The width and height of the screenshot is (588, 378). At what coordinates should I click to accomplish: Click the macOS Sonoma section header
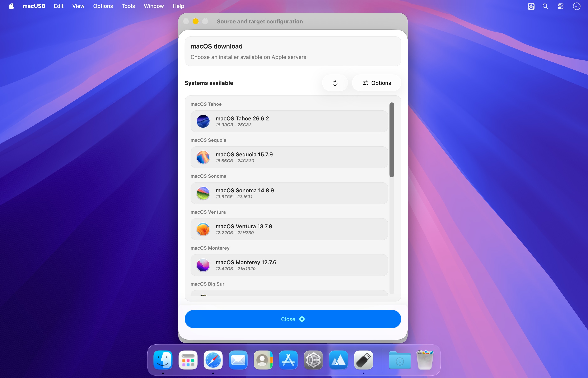coord(208,176)
